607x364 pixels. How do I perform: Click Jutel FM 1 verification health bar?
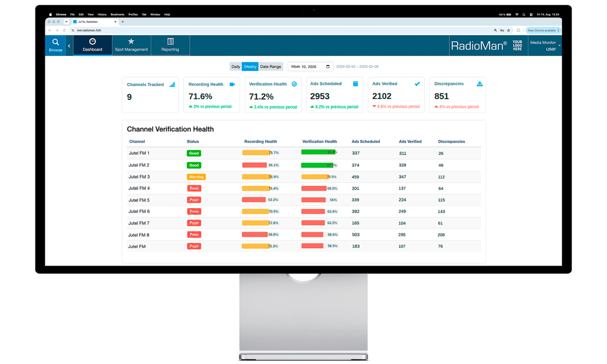pyautogui.click(x=319, y=152)
